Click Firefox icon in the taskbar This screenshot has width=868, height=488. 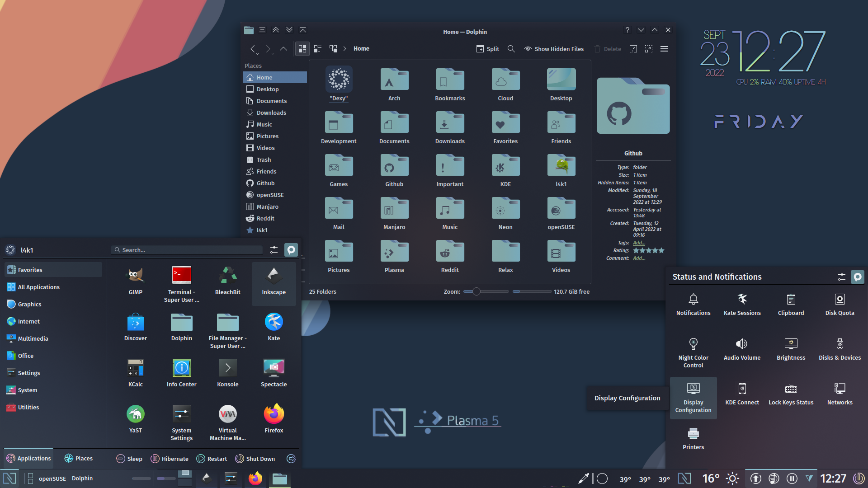pos(255,479)
